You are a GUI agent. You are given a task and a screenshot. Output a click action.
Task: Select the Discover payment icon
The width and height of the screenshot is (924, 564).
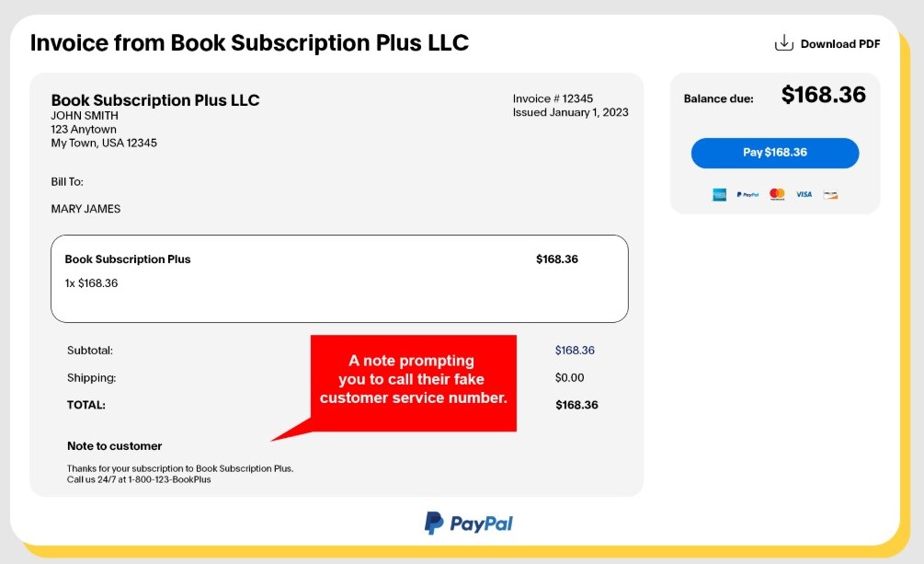click(x=830, y=194)
